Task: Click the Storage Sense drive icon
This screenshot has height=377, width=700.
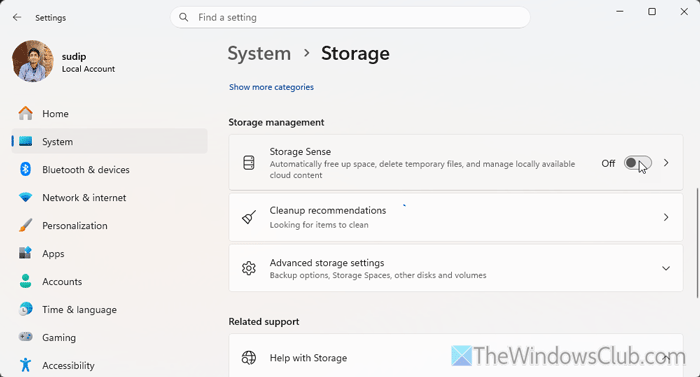Action: [x=249, y=163]
